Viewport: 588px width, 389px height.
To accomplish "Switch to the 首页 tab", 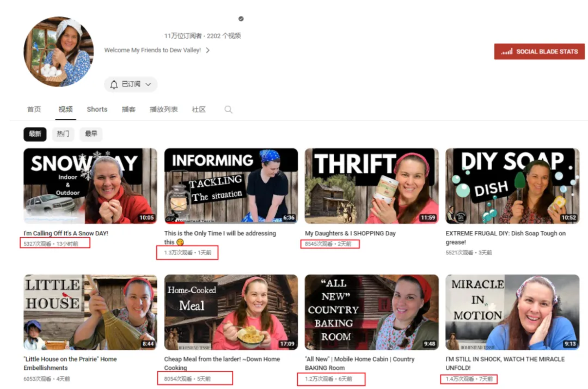I will 34,110.
